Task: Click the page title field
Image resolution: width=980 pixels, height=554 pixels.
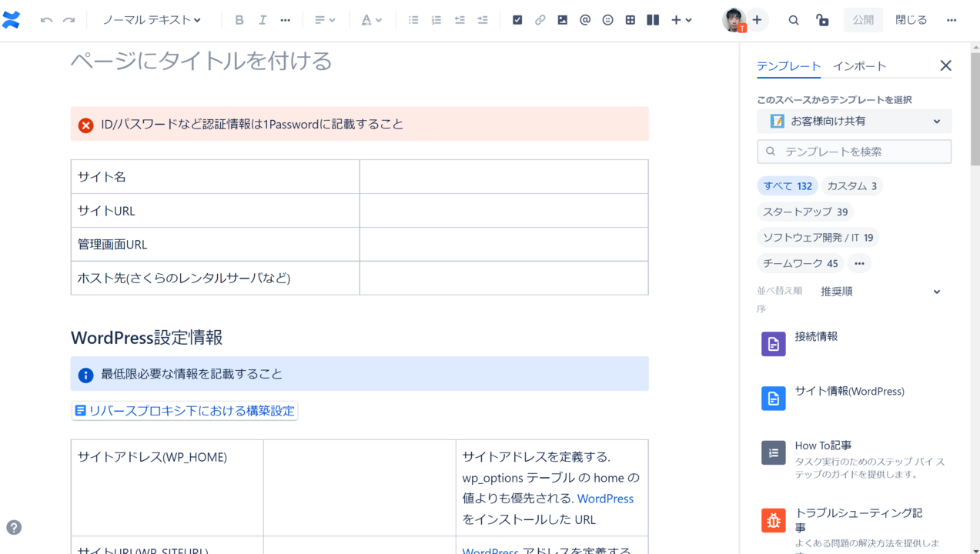Action: [360, 60]
